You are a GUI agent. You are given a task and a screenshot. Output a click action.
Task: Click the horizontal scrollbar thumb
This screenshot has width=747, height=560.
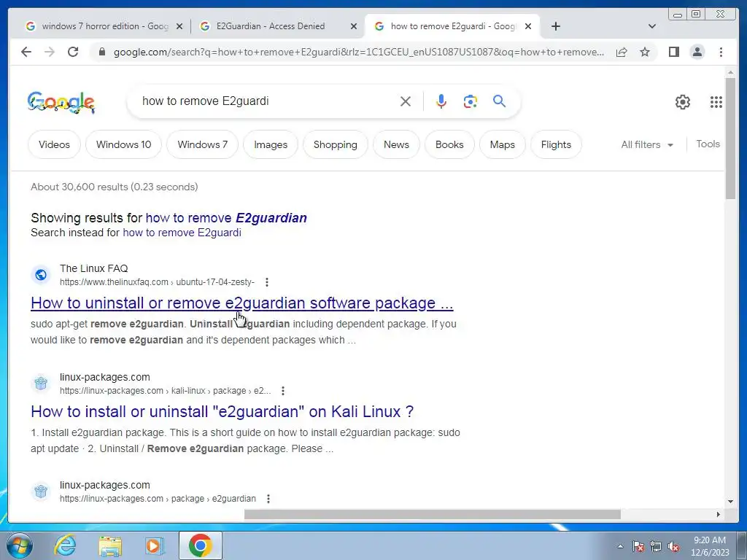pos(432,514)
